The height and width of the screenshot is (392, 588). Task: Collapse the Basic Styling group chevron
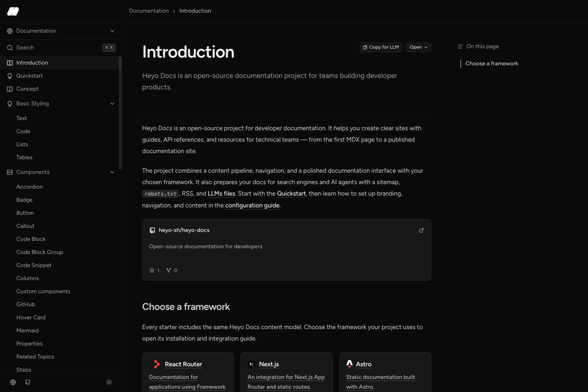(x=112, y=104)
